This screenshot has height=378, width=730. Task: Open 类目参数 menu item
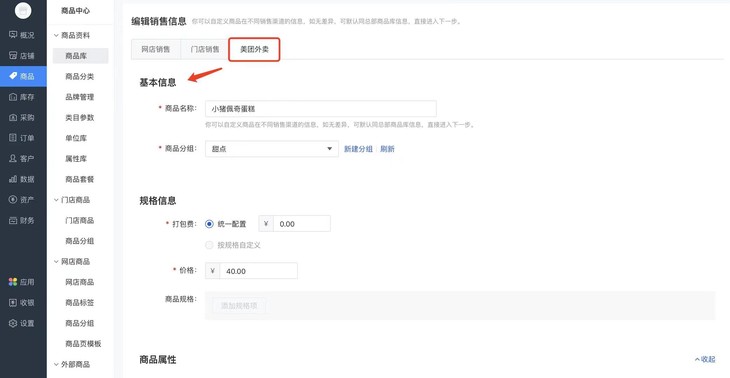click(80, 117)
